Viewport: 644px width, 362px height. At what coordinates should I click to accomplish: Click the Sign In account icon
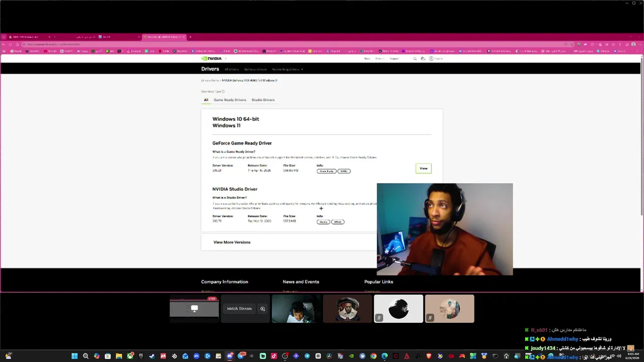pyautogui.click(x=431, y=59)
